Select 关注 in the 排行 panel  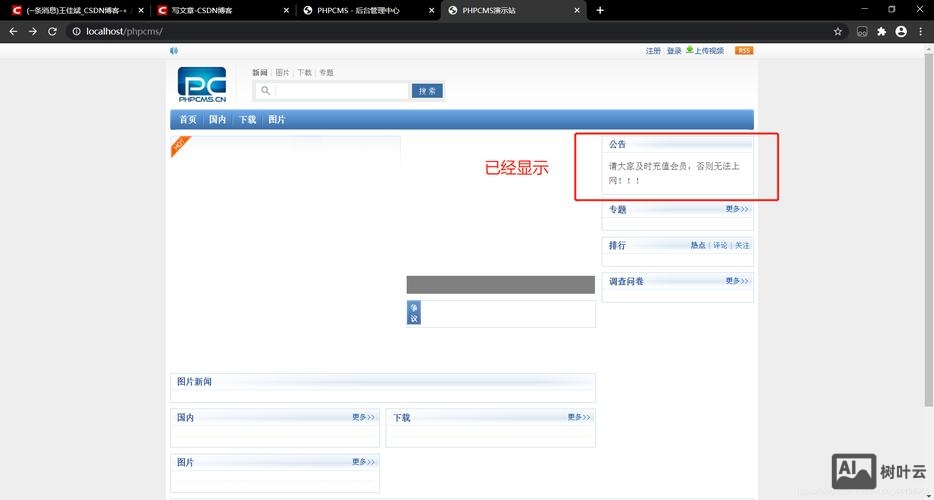click(x=742, y=246)
